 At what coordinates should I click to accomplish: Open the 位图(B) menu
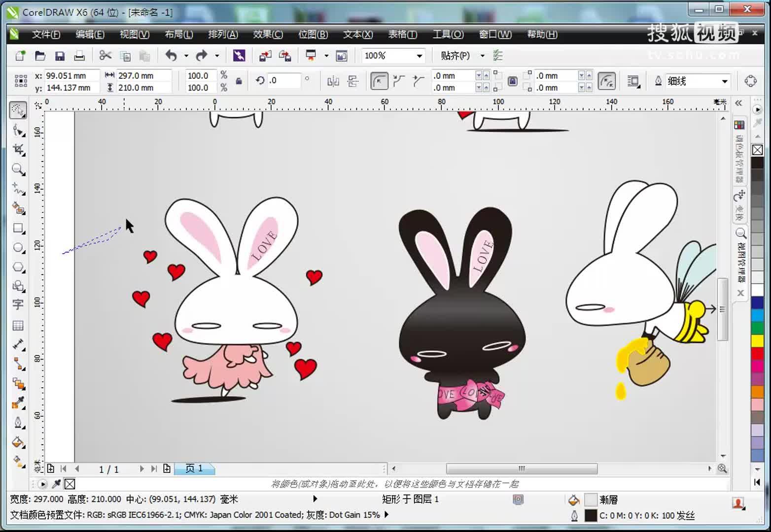click(313, 34)
